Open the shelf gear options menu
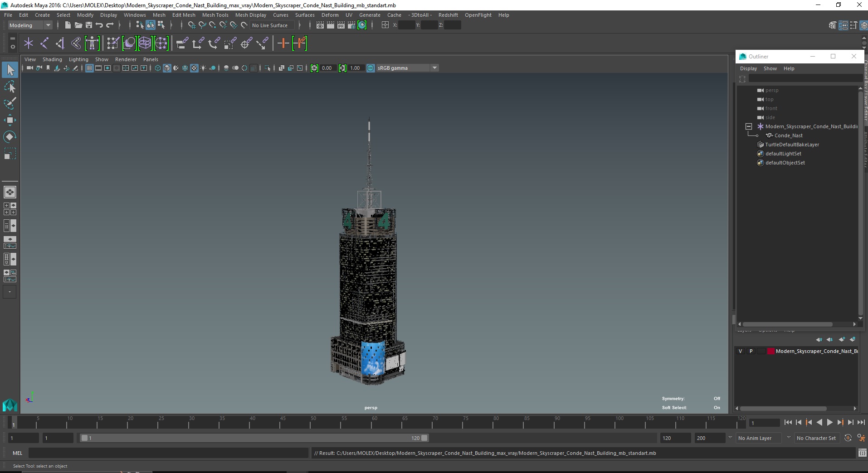This screenshot has height=473, width=868. (x=12, y=47)
